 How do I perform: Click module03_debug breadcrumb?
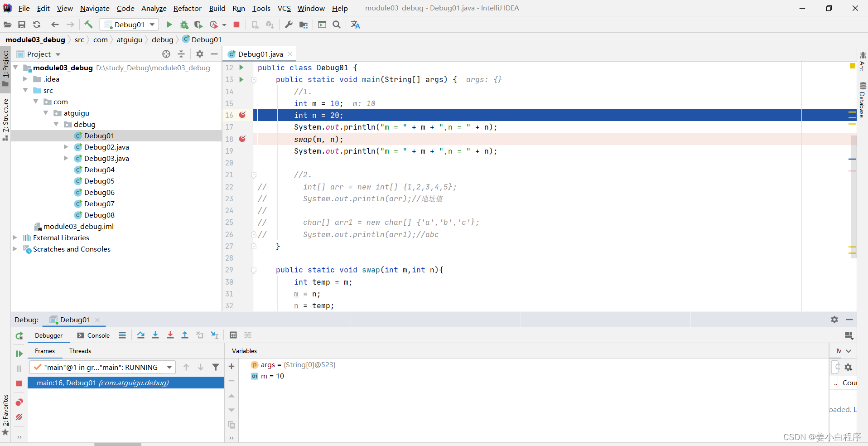35,39
